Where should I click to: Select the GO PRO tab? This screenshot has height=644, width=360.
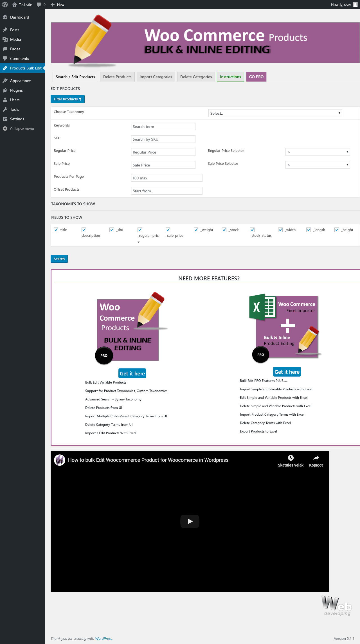[256, 77]
